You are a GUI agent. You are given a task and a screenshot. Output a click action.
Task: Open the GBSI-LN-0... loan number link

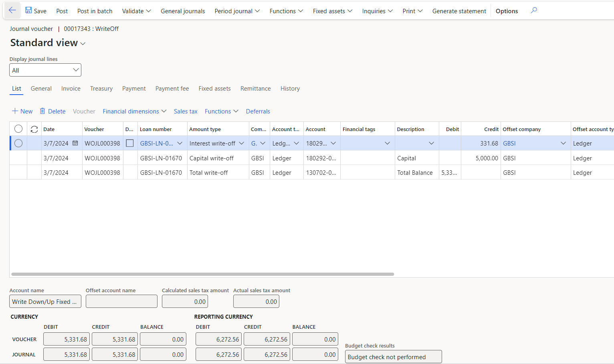pyautogui.click(x=157, y=143)
